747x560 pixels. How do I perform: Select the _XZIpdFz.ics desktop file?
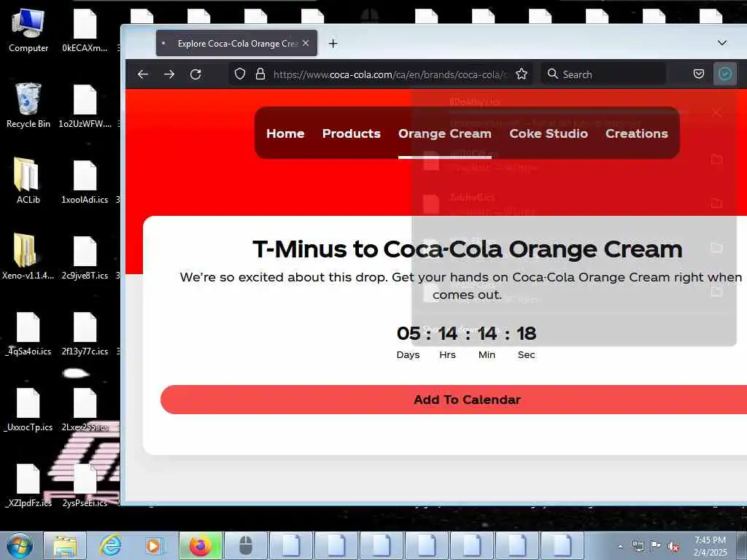28,485
